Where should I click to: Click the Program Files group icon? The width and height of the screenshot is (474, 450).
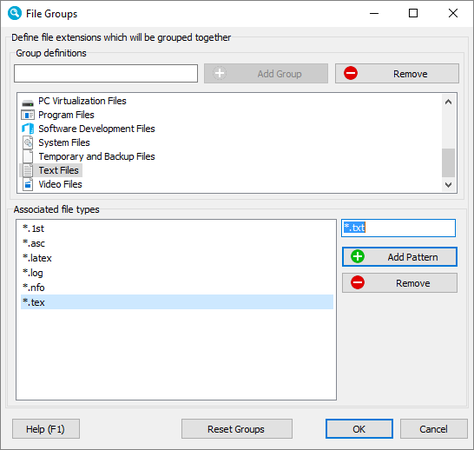coord(28,115)
